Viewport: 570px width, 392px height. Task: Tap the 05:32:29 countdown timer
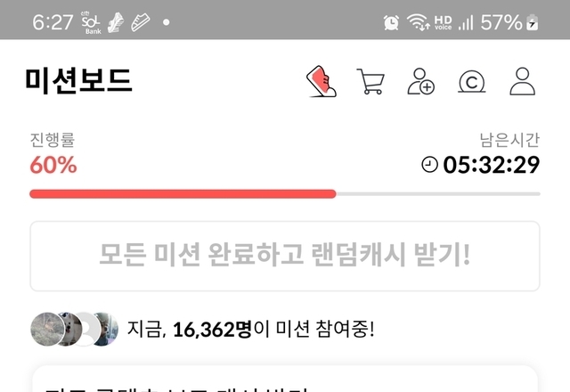[x=491, y=165]
